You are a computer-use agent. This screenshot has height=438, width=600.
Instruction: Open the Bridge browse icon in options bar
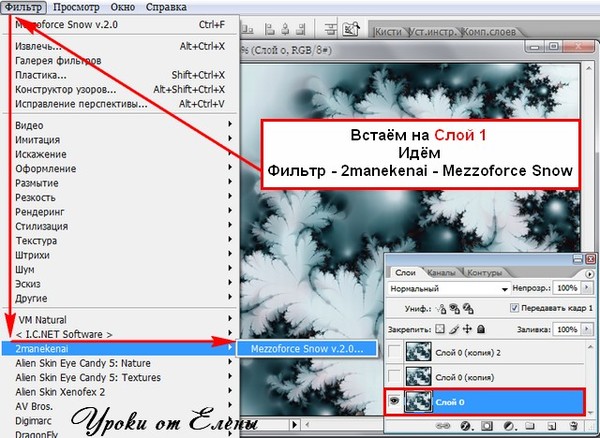pos(351,29)
